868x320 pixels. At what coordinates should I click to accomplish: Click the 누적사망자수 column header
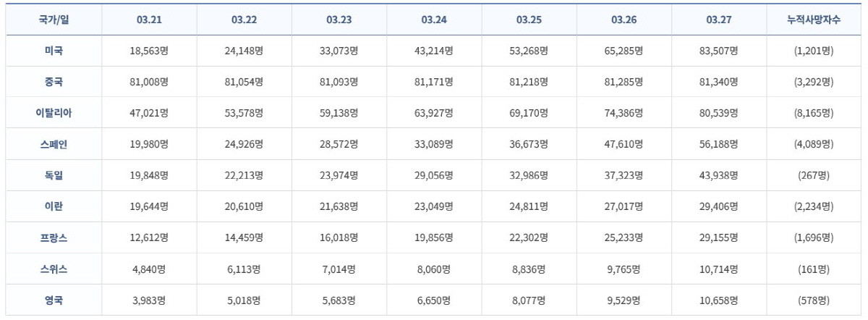point(814,19)
